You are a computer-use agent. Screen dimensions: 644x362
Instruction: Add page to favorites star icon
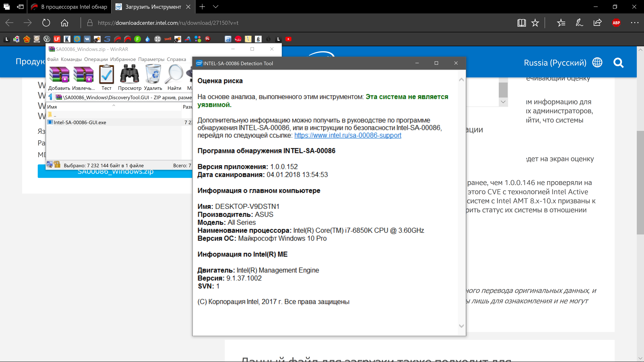[535, 23]
